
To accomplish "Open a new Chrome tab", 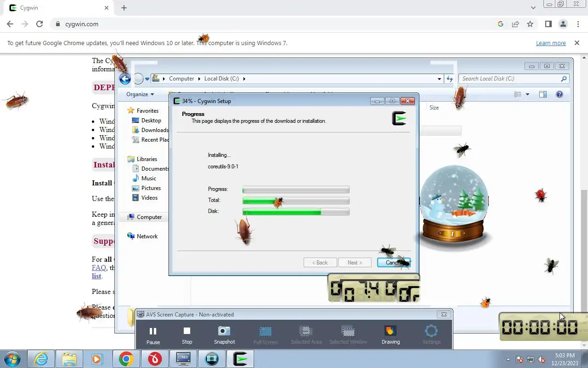I will pos(124,8).
